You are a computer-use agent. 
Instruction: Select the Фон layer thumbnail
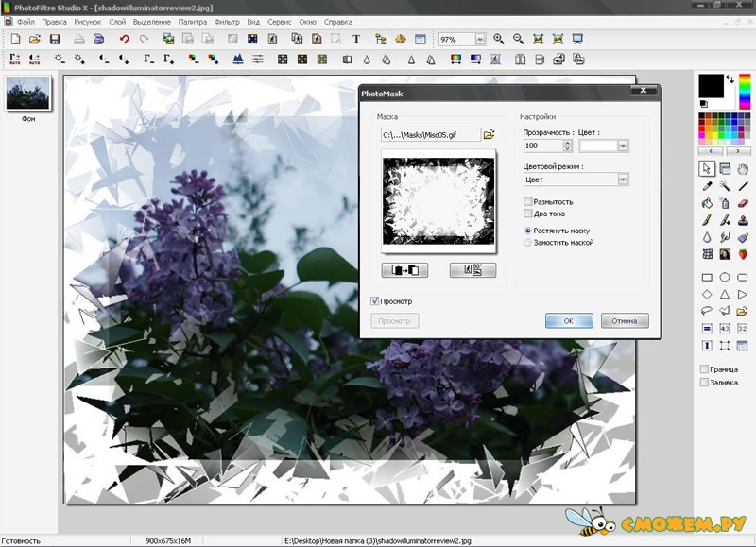tap(27, 93)
